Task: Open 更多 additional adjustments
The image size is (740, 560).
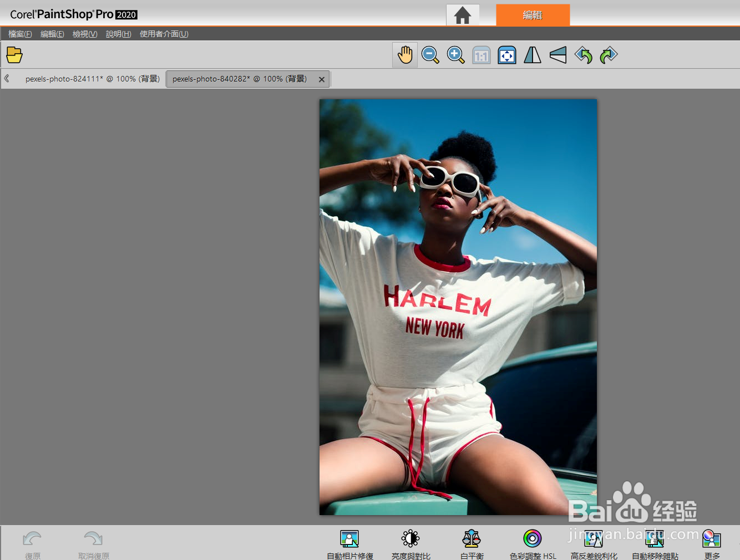Action: coord(712,545)
